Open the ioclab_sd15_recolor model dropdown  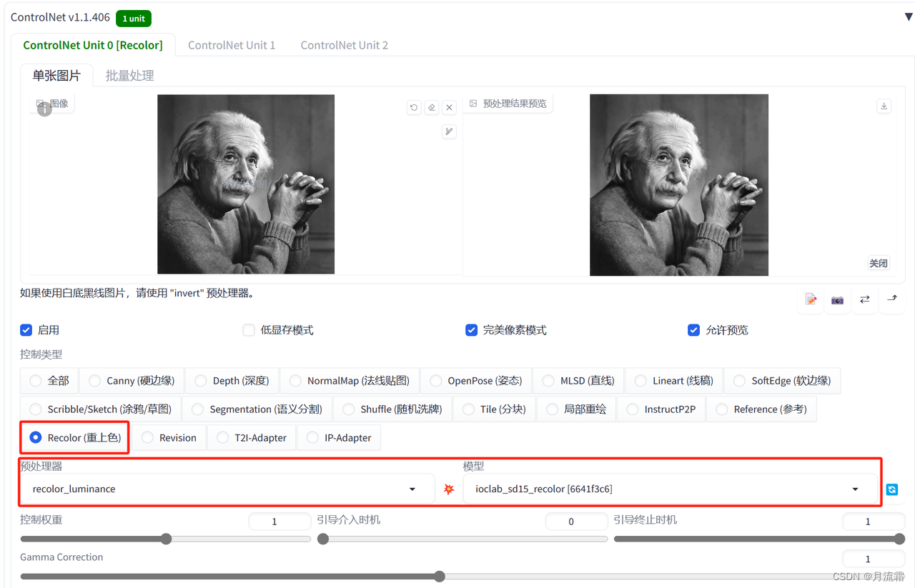[x=671, y=489]
